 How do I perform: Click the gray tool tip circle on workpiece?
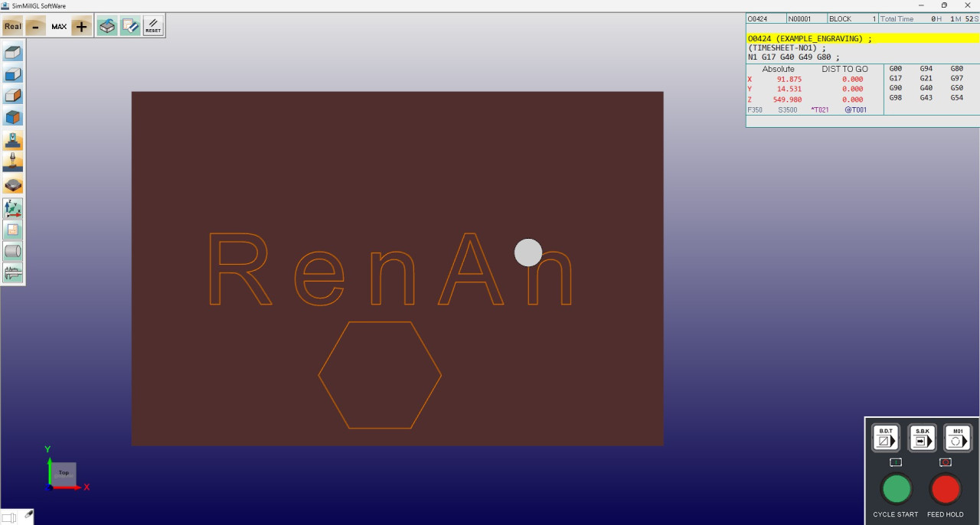(528, 253)
